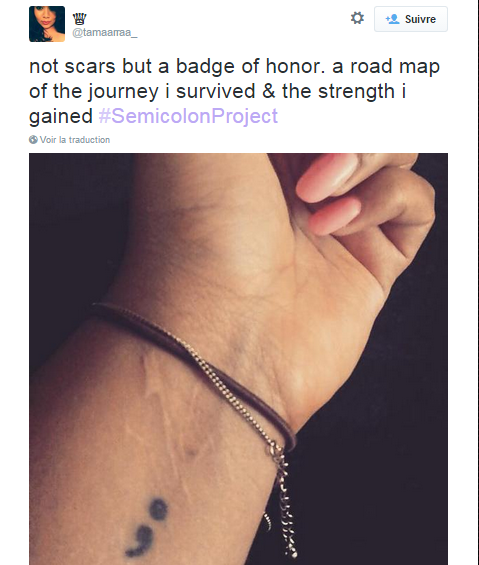Click the tweet text body
This screenshot has height=565, width=479.
tap(234, 91)
